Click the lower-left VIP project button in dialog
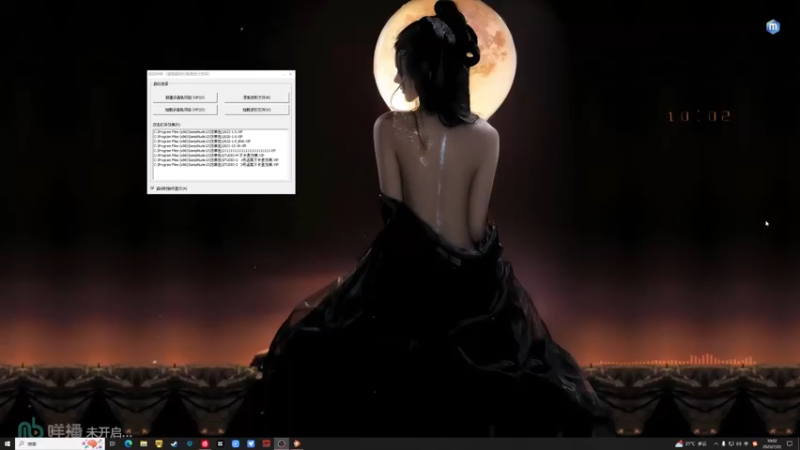Screen dimensions: 800x450 click(185, 110)
